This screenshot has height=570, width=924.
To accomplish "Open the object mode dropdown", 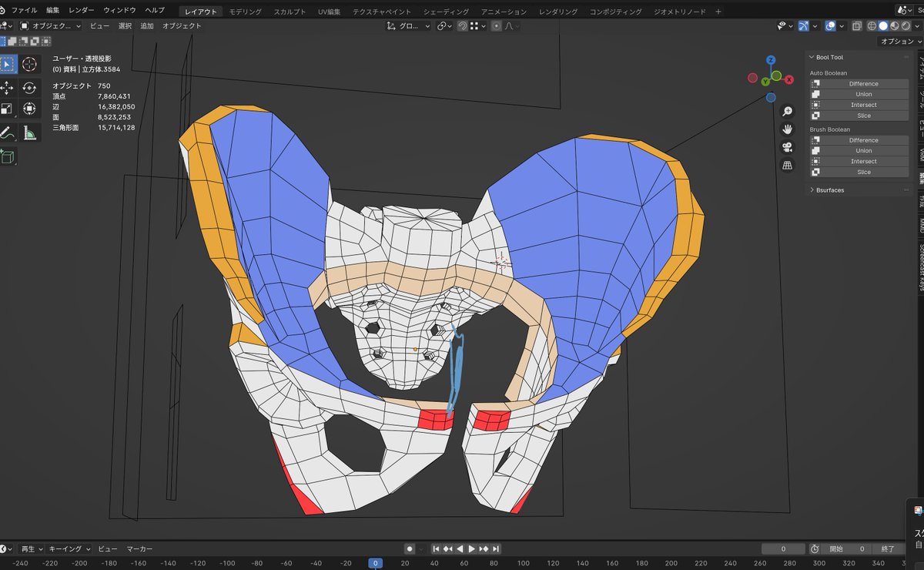I will tap(51, 25).
